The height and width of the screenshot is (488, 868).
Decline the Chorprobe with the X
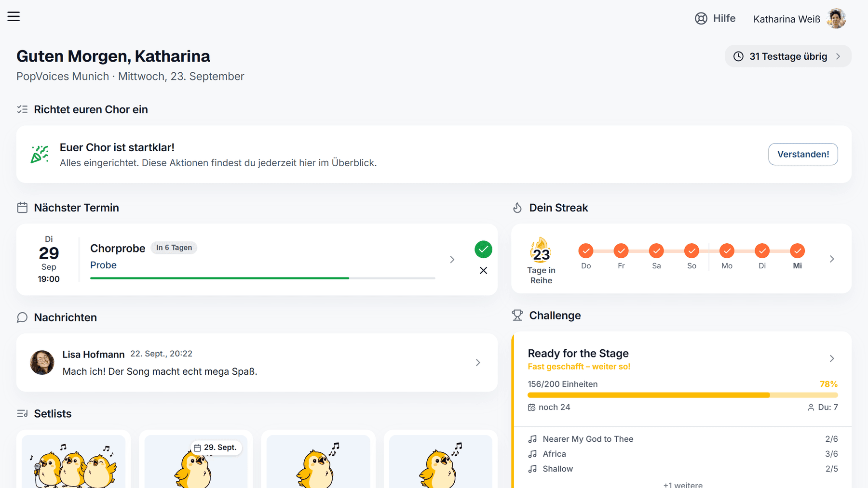coord(483,271)
